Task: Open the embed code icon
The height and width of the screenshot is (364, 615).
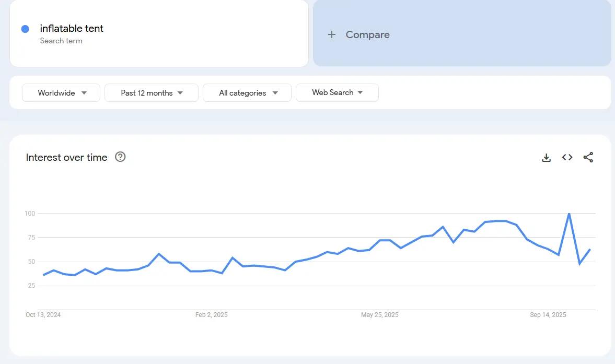Action: pyautogui.click(x=567, y=157)
